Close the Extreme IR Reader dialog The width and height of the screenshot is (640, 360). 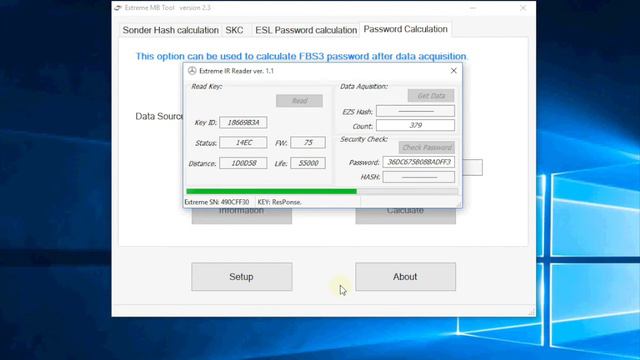point(453,71)
